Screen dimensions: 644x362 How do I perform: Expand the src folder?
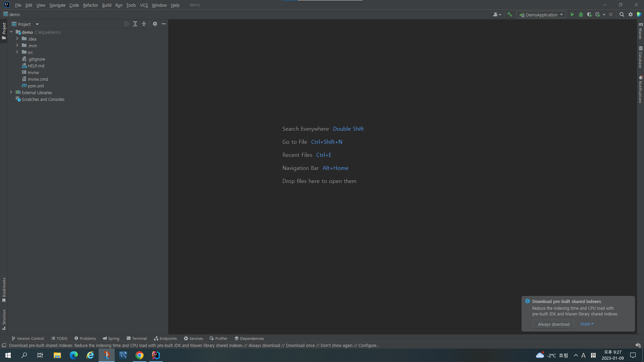[17, 52]
